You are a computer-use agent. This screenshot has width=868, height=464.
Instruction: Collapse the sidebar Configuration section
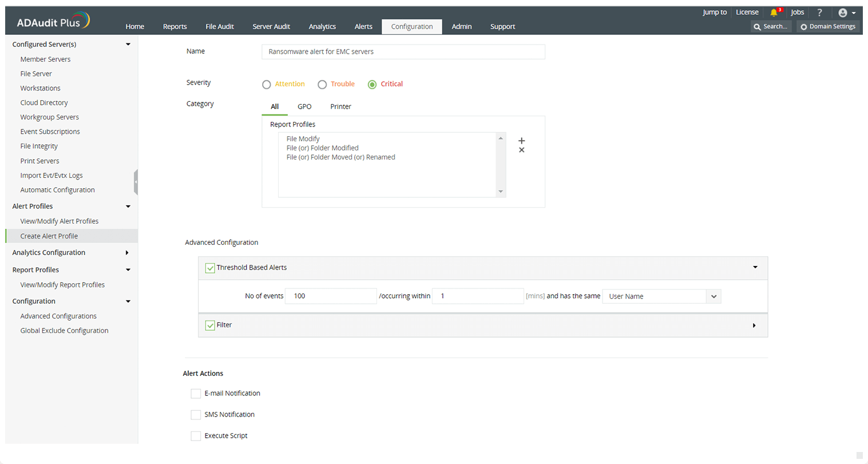coord(128,302)
